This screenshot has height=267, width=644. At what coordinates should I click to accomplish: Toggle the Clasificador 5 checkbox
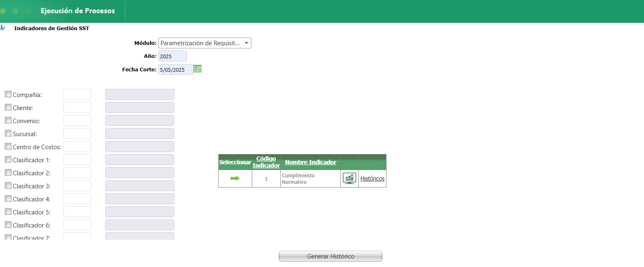point(8,212)
